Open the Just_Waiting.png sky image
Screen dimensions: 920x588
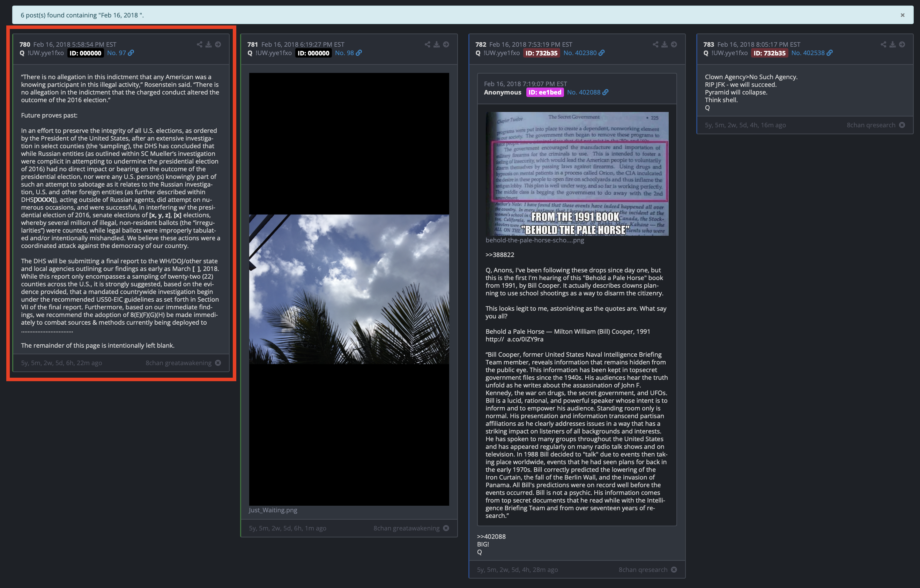point(349,289)
